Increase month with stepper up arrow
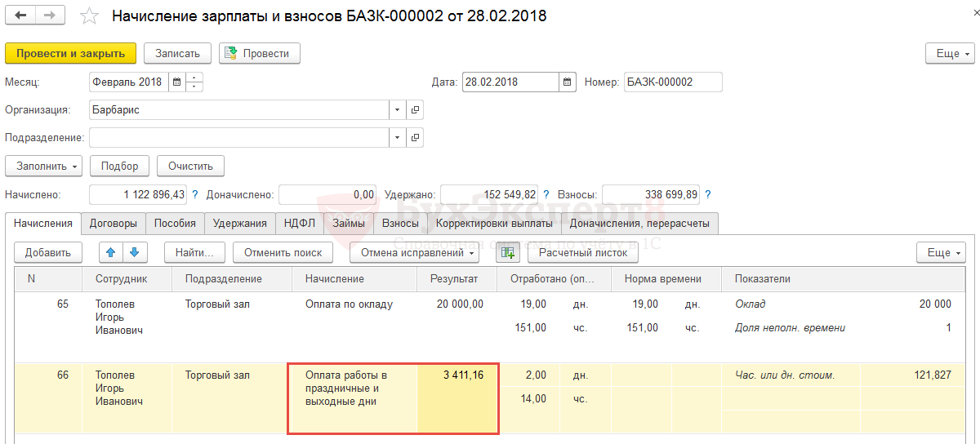980x444 pixels. [x=194, y=78]
